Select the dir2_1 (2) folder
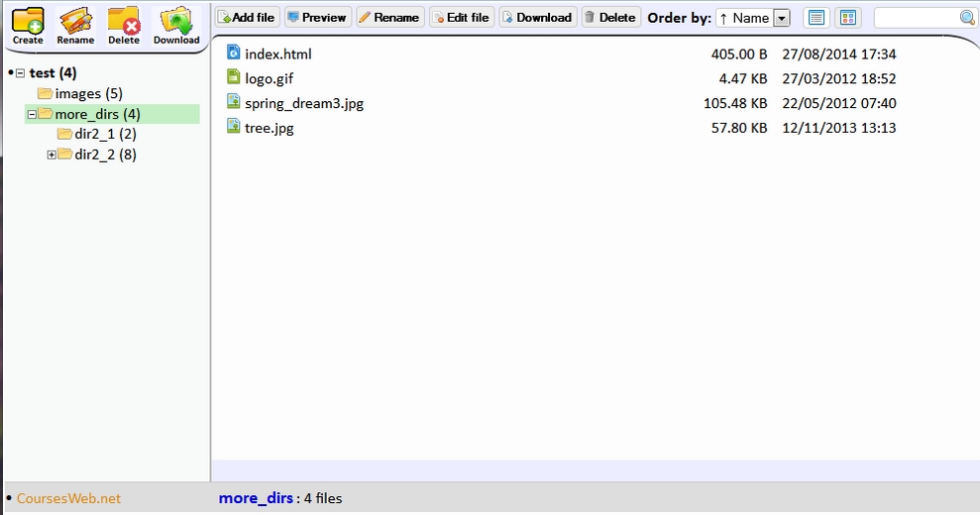This screenshot has height=515, width=980. [106, 135]
